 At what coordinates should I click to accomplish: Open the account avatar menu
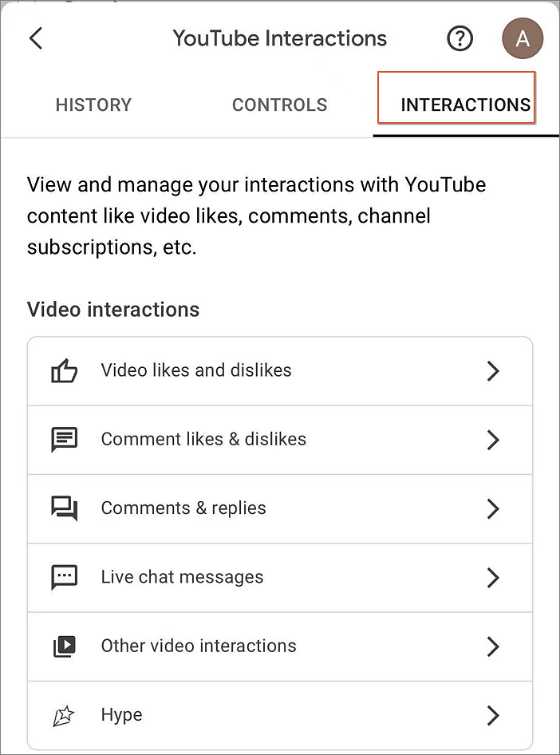click(x=523, y=38)
